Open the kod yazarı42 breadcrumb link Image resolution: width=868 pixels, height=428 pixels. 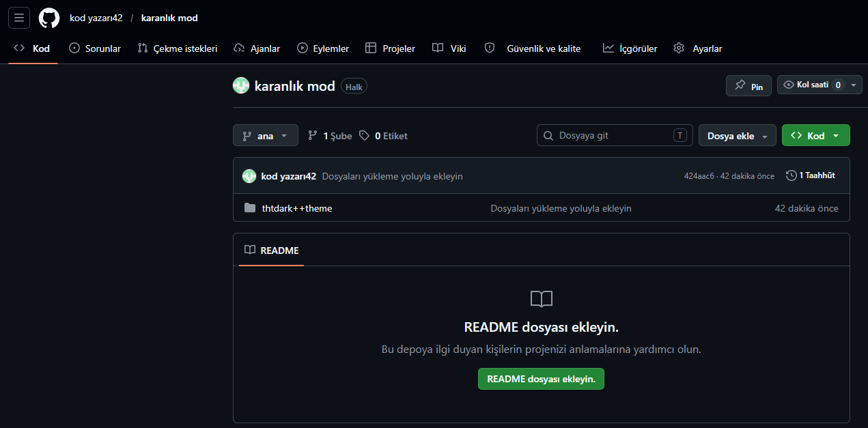tap(96, 18)
